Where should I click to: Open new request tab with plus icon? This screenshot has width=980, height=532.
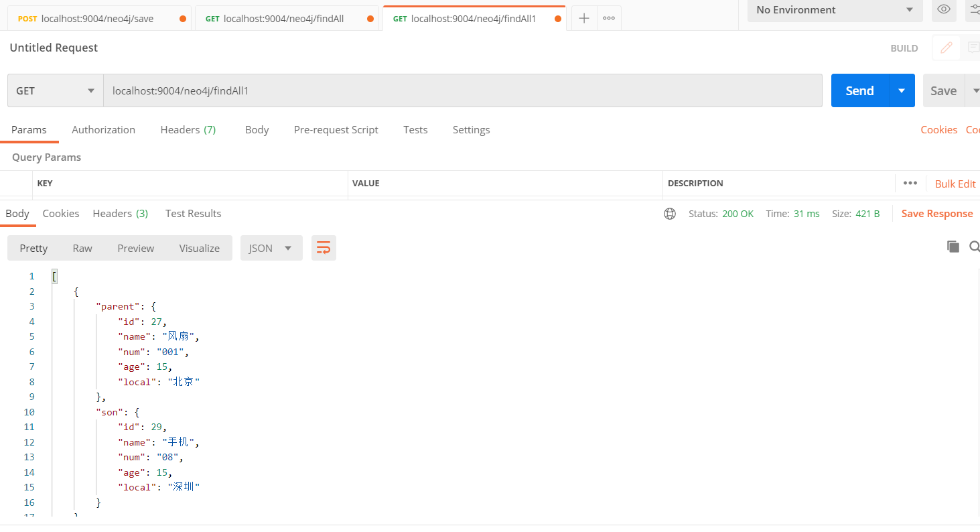(584, 19)
